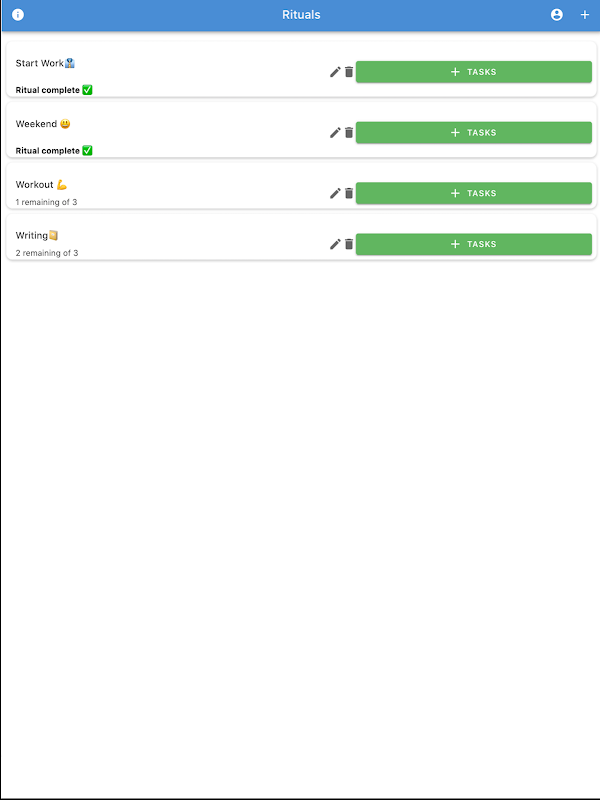Add tasks to Weekend ritual
This screenshot has width=600, height=800.
pyautogui.click(x=473, y=133)
